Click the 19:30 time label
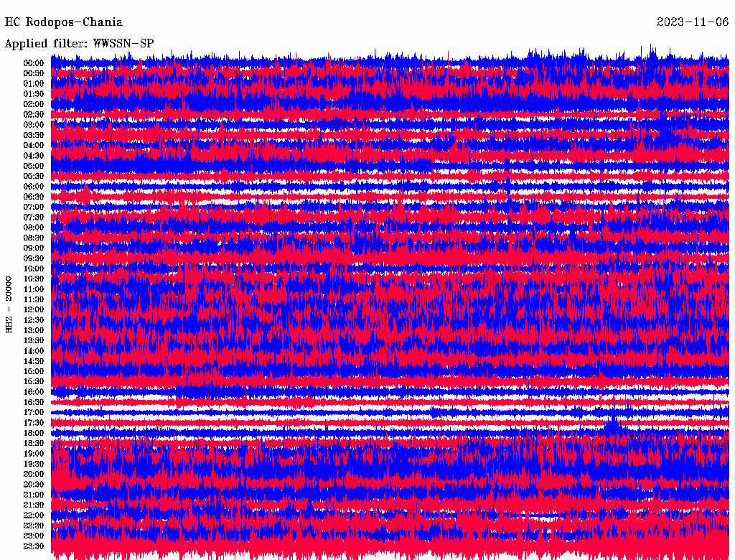735x560 pixels. click(33, 464)
